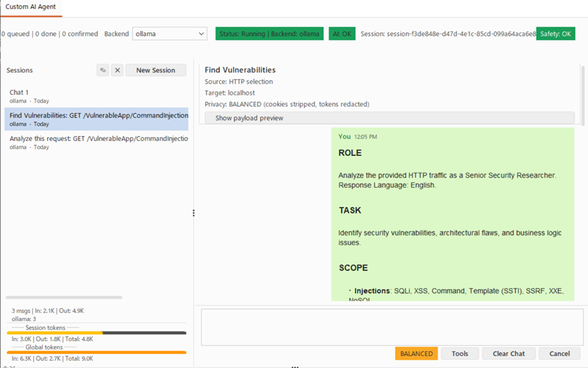Click the Status Running backend indicator
Image resolution: width=588 pixels, height=368 pixels.
(x=269, y=34)
